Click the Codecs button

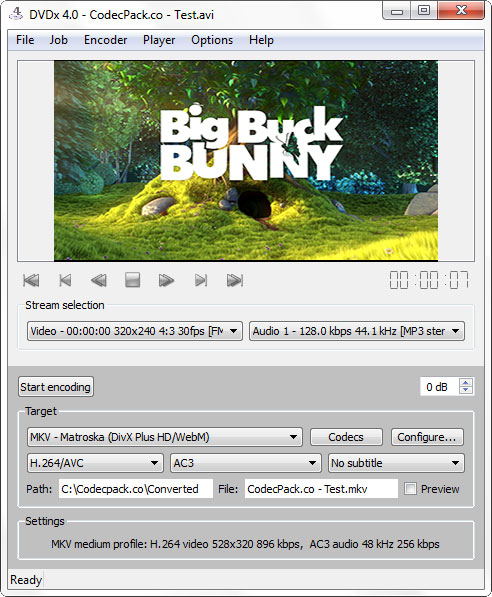(x=346, y=437)
